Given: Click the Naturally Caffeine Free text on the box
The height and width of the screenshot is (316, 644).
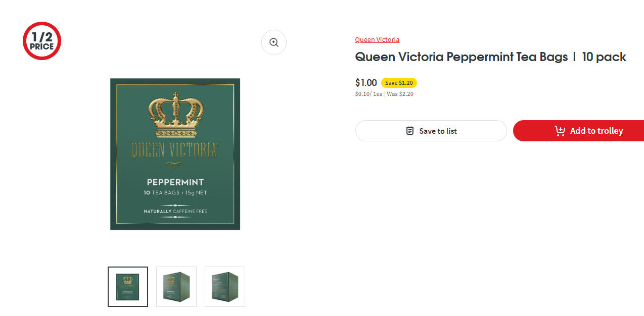Looking at the screenshot, I should click(175, 211).
